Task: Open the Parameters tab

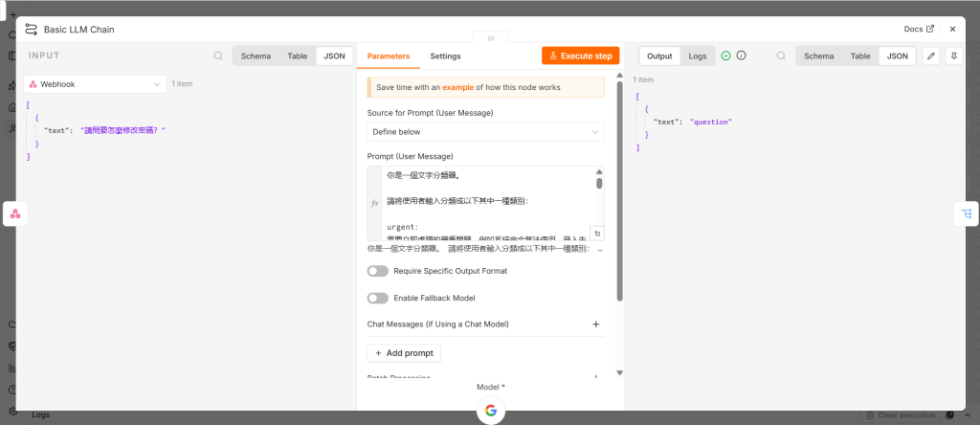Action: coord(389,56)
